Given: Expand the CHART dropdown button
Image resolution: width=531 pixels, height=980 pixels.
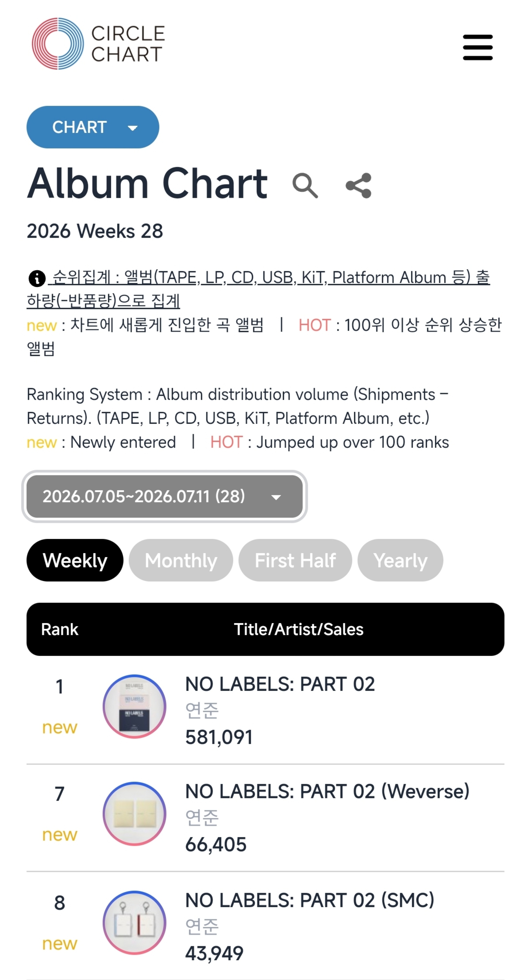Looking at the screenshot, I should tap(93, 127).
